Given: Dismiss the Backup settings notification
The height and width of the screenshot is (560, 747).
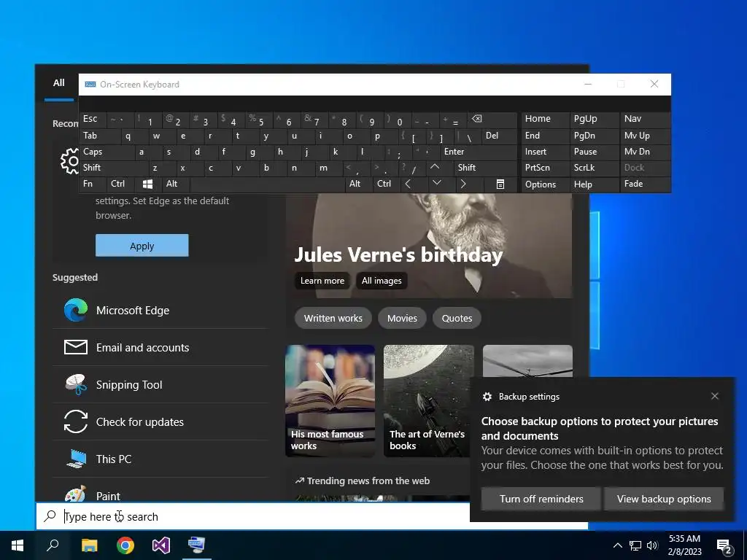Looking at the screenshot, I should pos(715,396).
